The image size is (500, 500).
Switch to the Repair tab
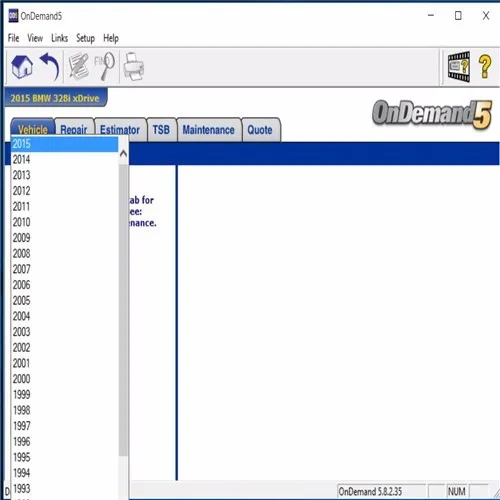tap(74, 130)
